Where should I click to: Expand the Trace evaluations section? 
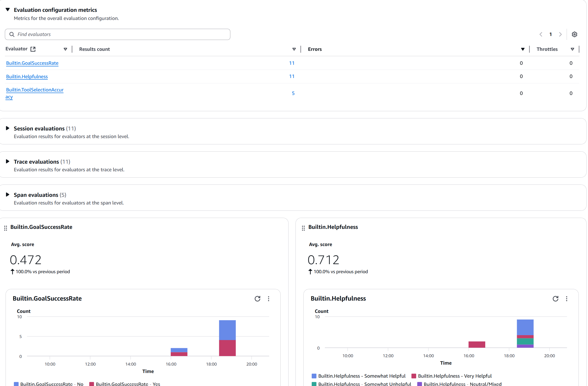click(x=7, y=161)
